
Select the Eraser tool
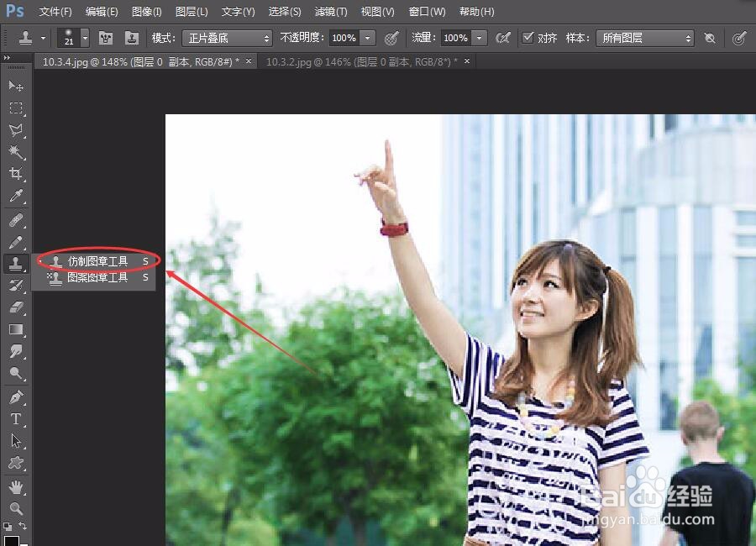coord(15,307)
